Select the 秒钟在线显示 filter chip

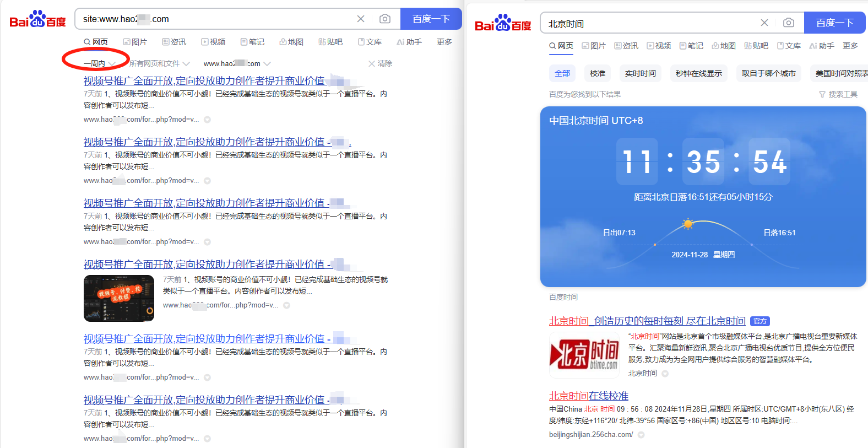click(699, 73)
